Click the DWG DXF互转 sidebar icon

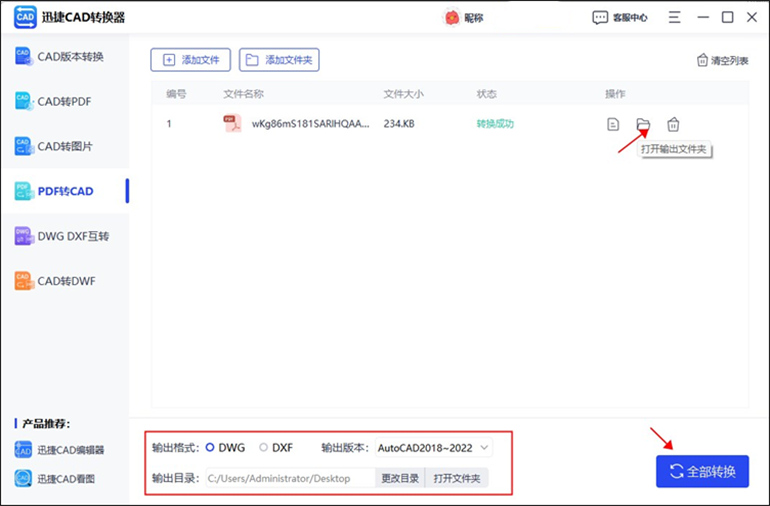[24, 236]
